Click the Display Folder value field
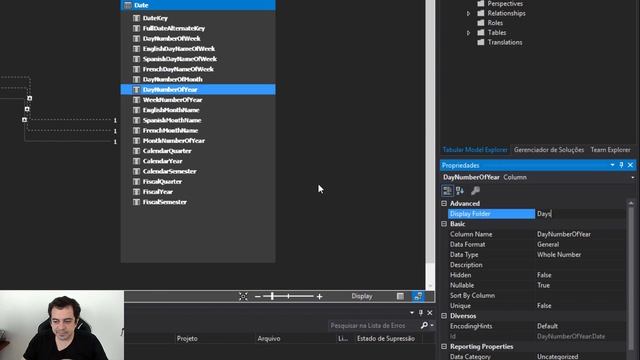Viewport: 640px width, 360px height. coord(580,213)
